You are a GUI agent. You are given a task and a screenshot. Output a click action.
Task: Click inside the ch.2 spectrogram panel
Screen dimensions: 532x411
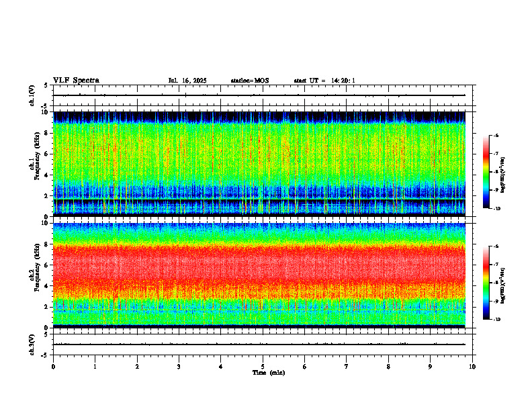(x=259, y=275)
